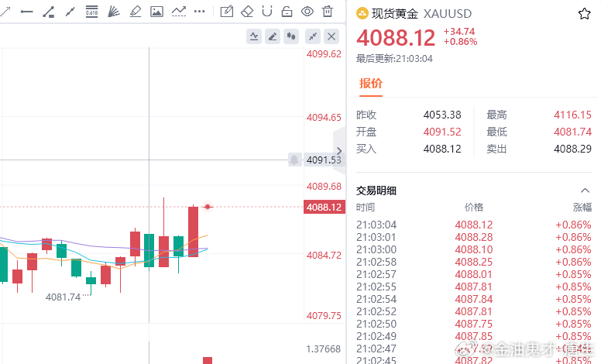Switch chart type with candlestick icon
Screen dimensions: 601x364
[x=291, y=36]
